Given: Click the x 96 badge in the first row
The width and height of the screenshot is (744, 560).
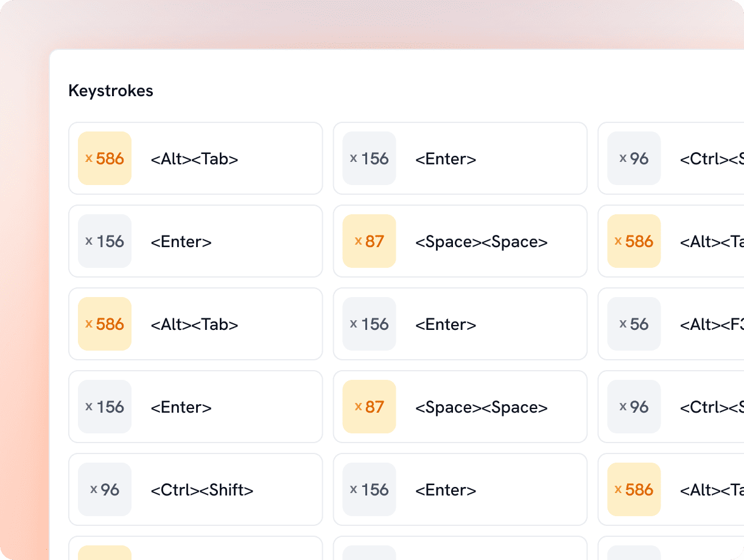Looking at the screenshot, I should tap(634, 158).
